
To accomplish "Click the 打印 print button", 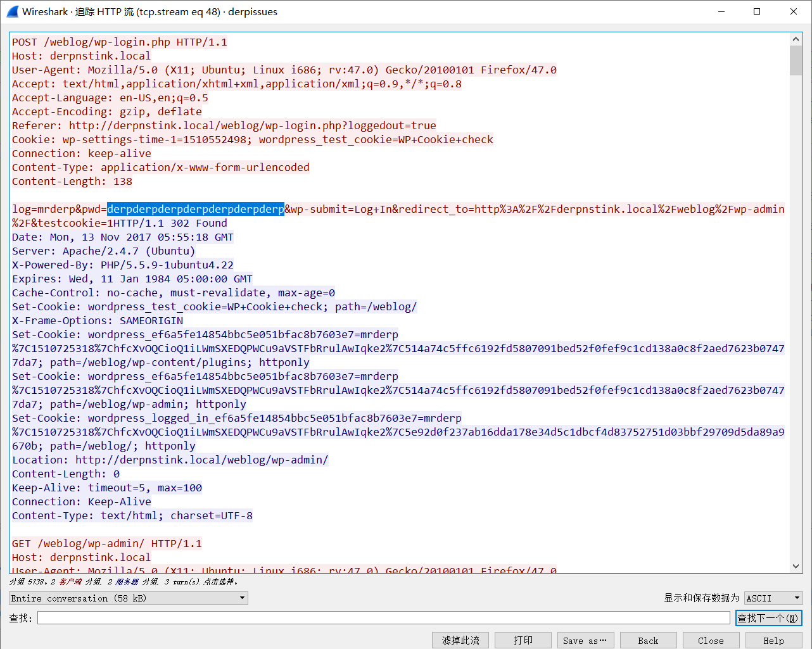I will (523, 640).
